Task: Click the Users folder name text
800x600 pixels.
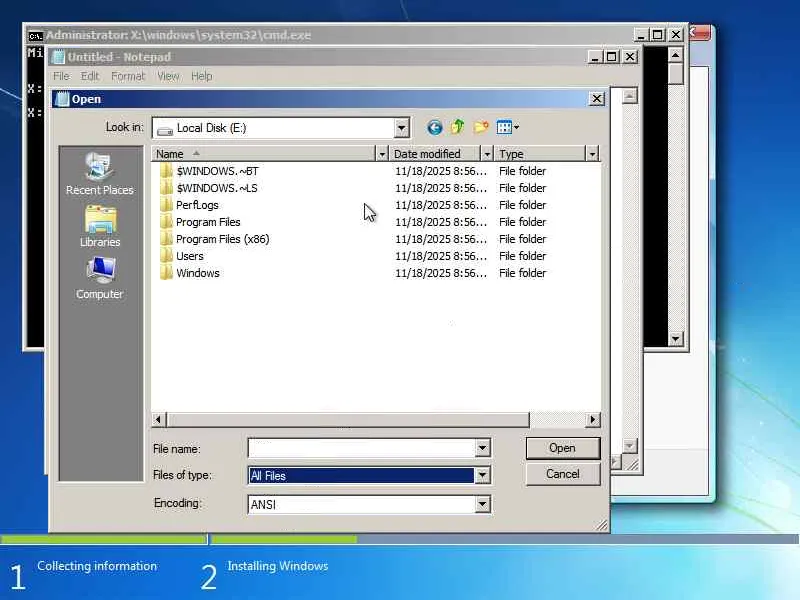Action: pos(190,256)
